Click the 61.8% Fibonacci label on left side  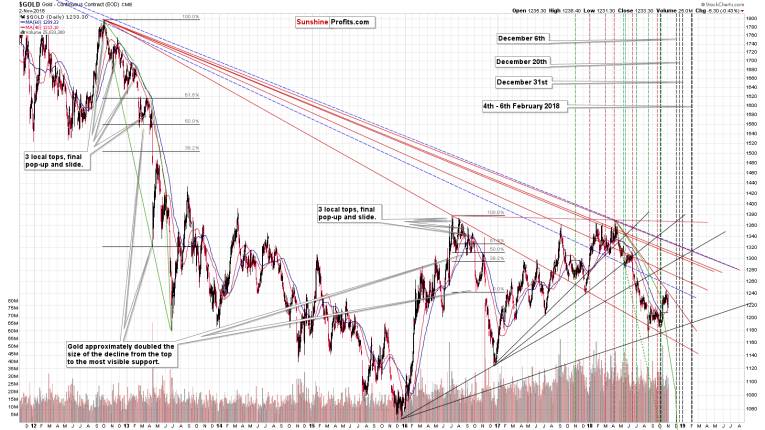[192, 96]
